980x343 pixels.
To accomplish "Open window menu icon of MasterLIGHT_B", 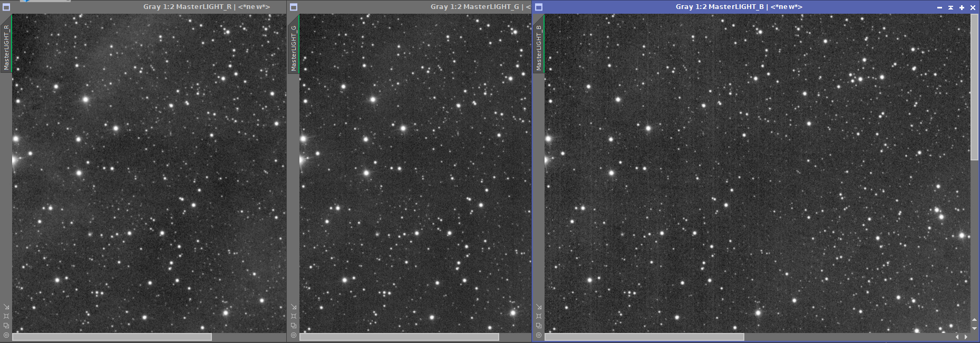I will [539, 7].
